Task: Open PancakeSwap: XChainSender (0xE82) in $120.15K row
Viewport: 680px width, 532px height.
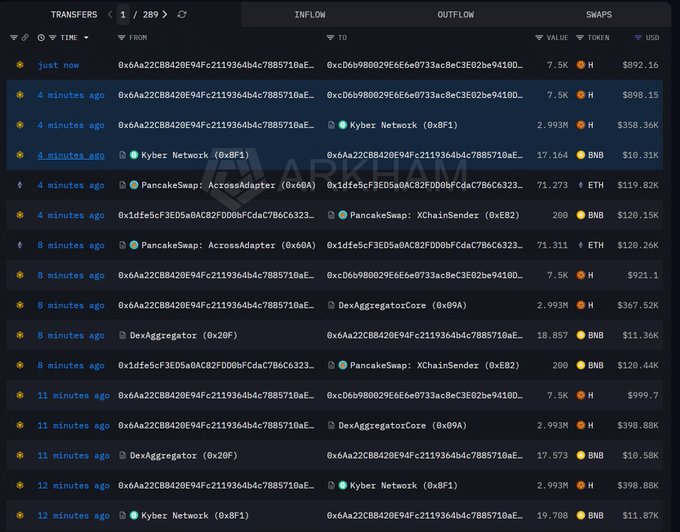Action: tap(435, 215)
